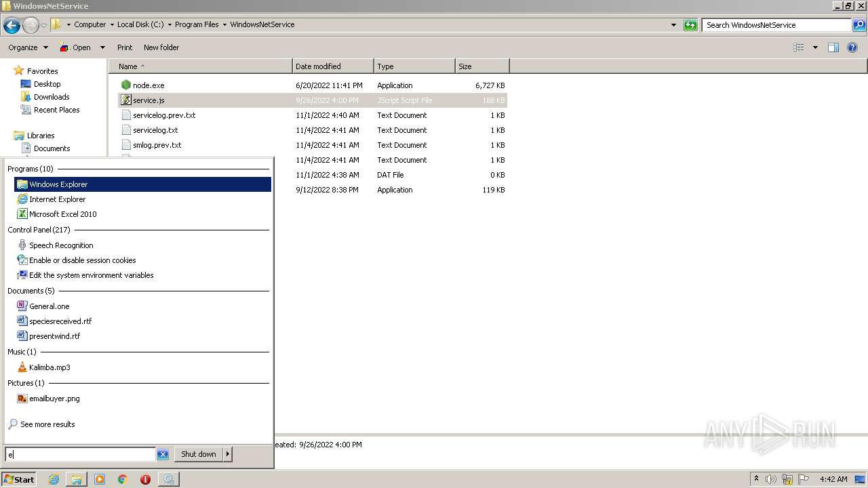Image resolution: width=868 pixels, height=488 pixels.
Task: Click the search magnifier icon
Action: click(859, 25)
